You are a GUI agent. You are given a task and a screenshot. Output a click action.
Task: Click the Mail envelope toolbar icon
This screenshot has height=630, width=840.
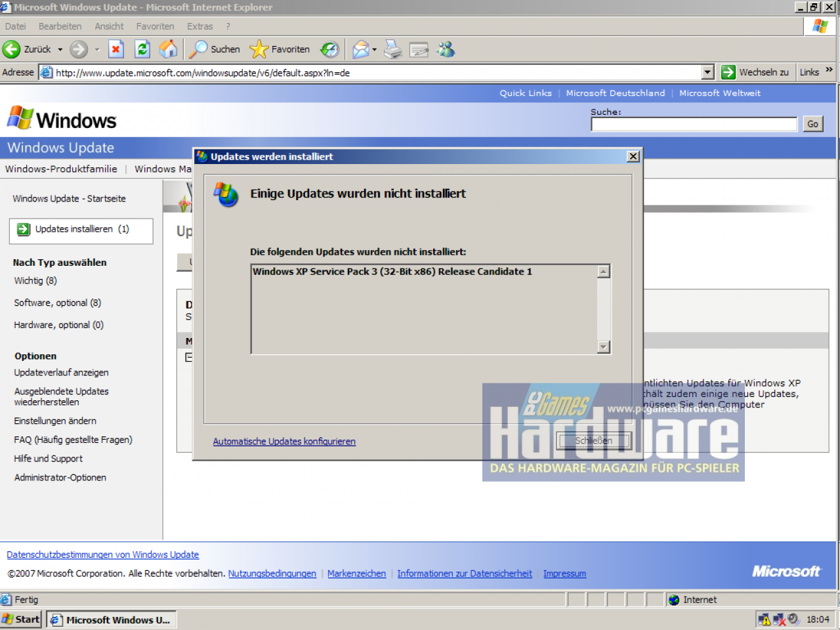[360, 49]
